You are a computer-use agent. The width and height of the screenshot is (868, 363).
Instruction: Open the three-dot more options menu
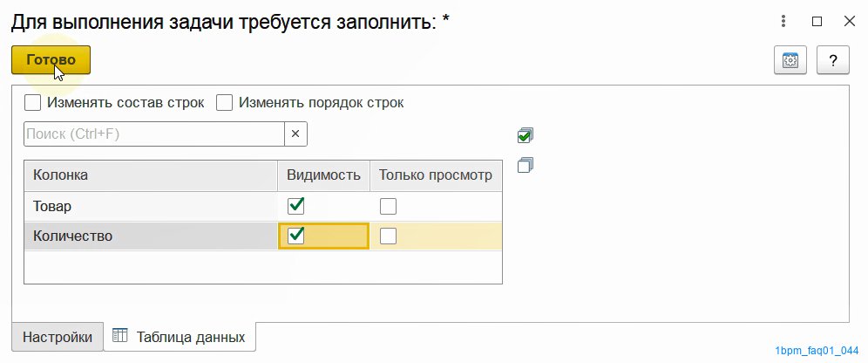click(x=783, y=22)
